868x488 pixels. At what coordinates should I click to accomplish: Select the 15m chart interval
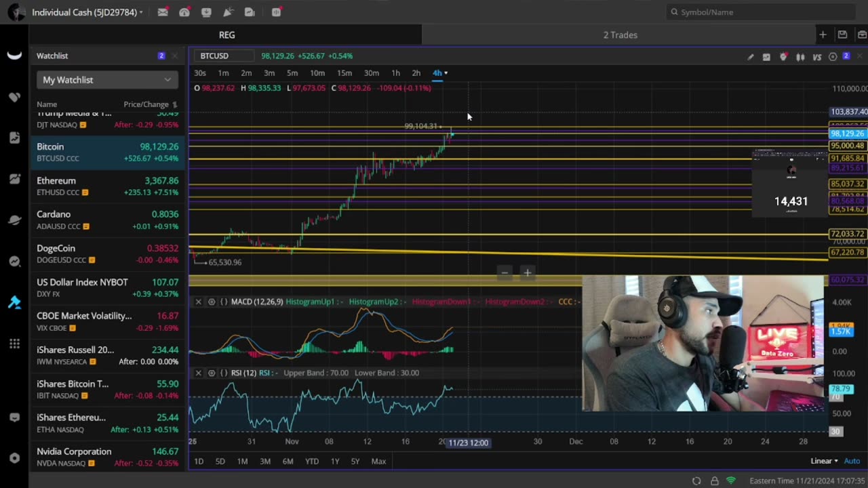coord(344,73)
